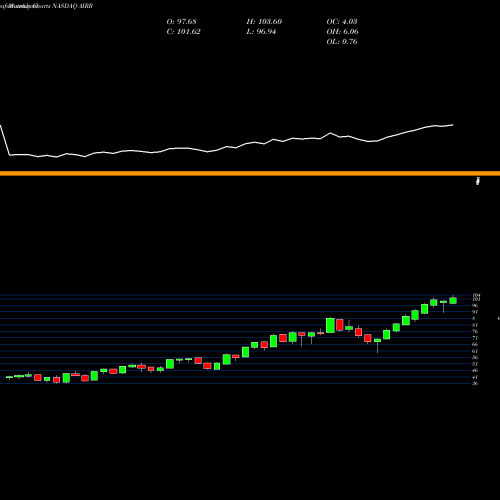
Task: Click the OH: 6.06 reading
Action: (x=342, y=32)
